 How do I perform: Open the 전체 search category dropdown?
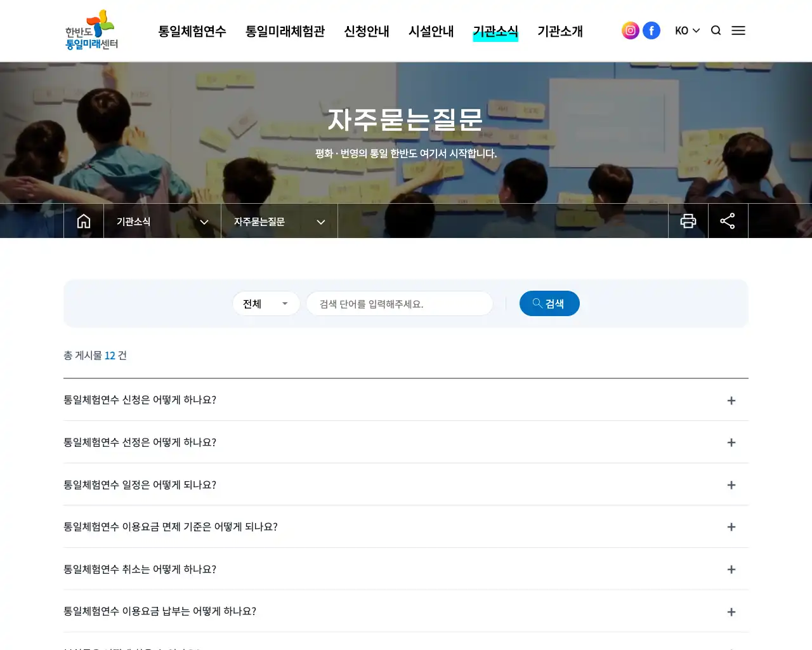(x=266, y=303)
